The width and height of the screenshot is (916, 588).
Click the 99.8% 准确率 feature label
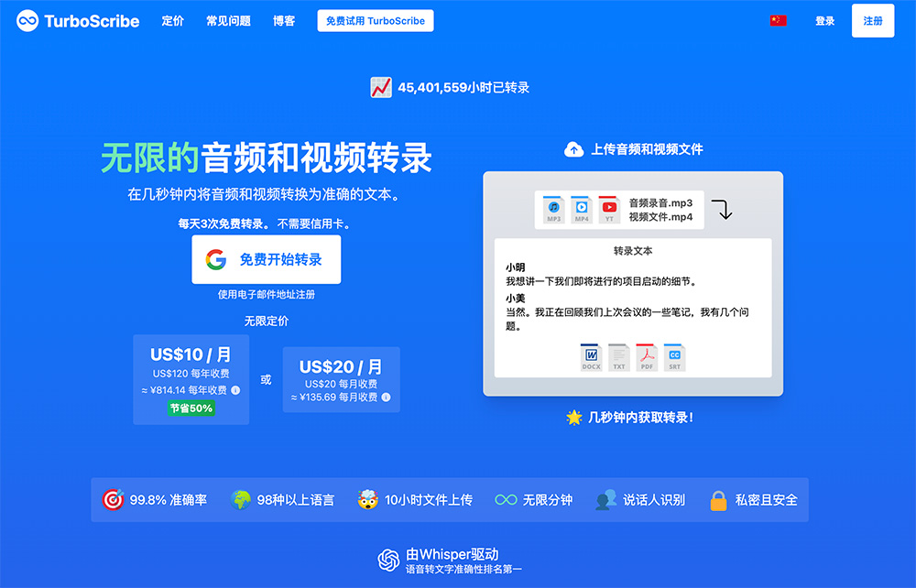[x=169, y=500]
